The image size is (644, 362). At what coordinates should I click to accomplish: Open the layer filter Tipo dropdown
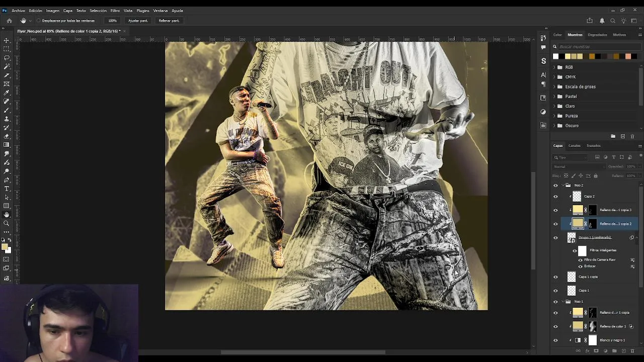[571, 157]
